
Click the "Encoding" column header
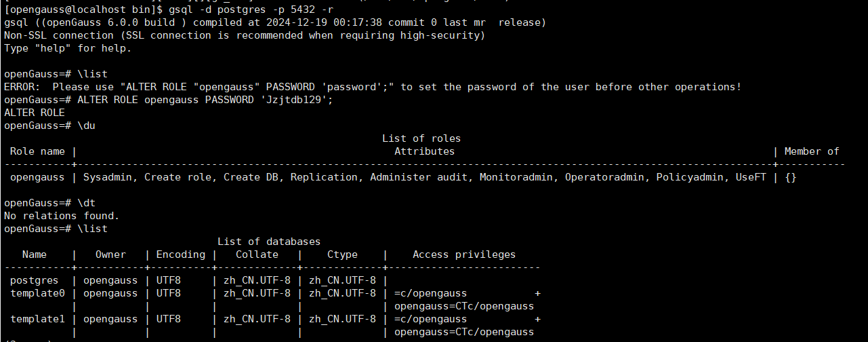click(180, 254)
